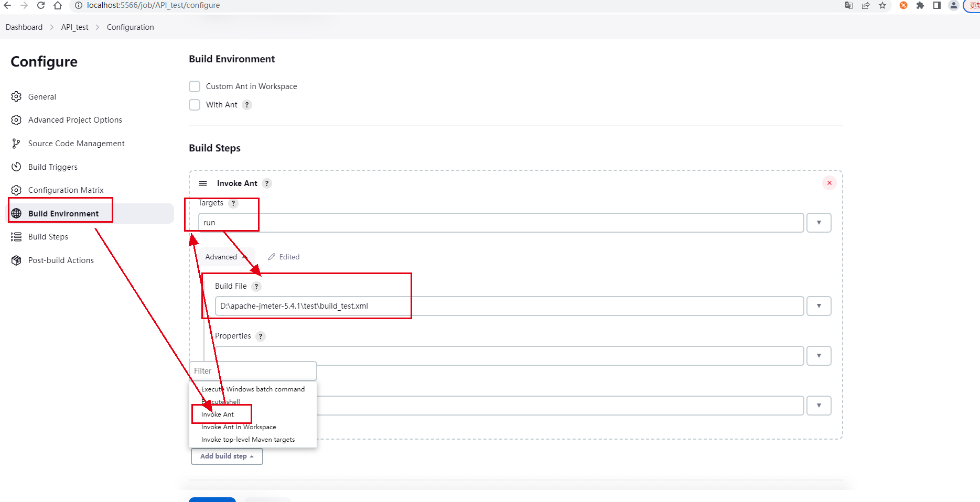
Task: Go to Configuration Matrix section
Action: click(x=66, y=190)
